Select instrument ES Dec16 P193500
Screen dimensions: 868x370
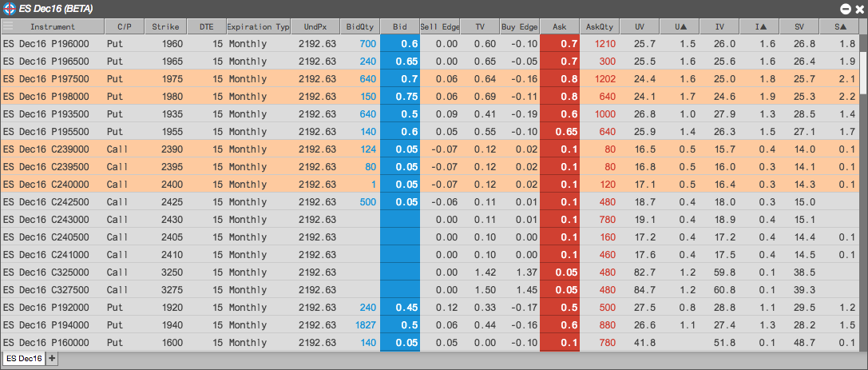pyautogui.click(x=46, y=114)
